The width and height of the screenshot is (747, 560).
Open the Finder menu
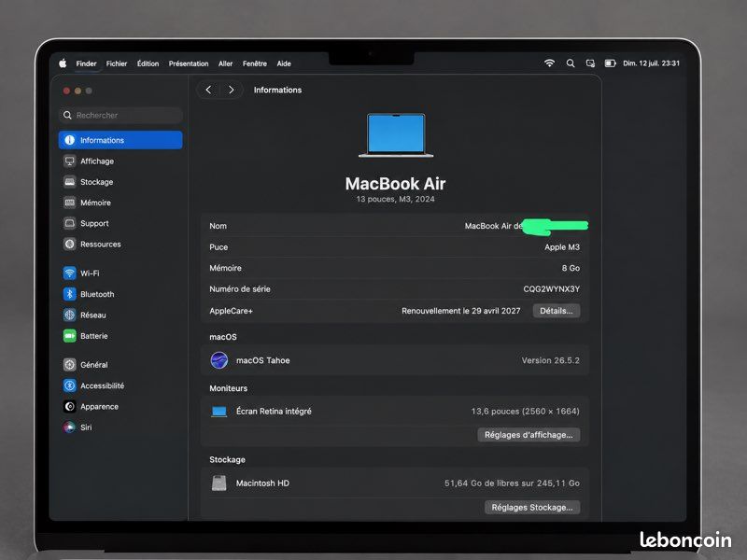pos(86,63)
